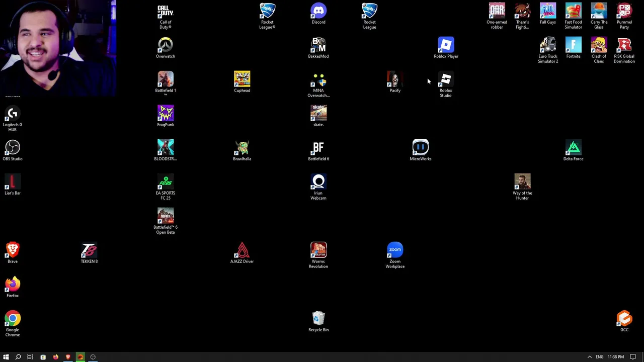
Task: Open the Rocket League shortcut right of Discord
Action: pos(370,16)
